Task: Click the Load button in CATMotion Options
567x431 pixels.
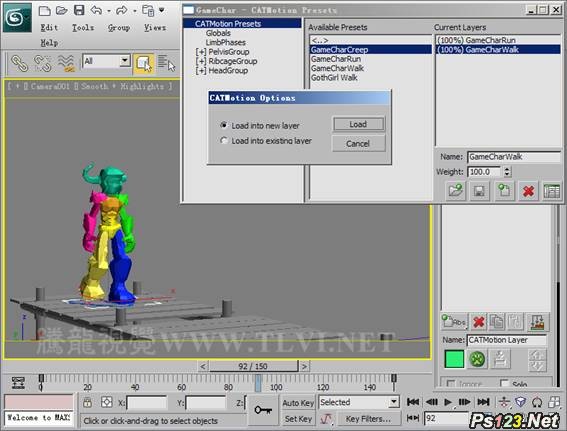Action: pyautogui.click(x=358, y=124)
